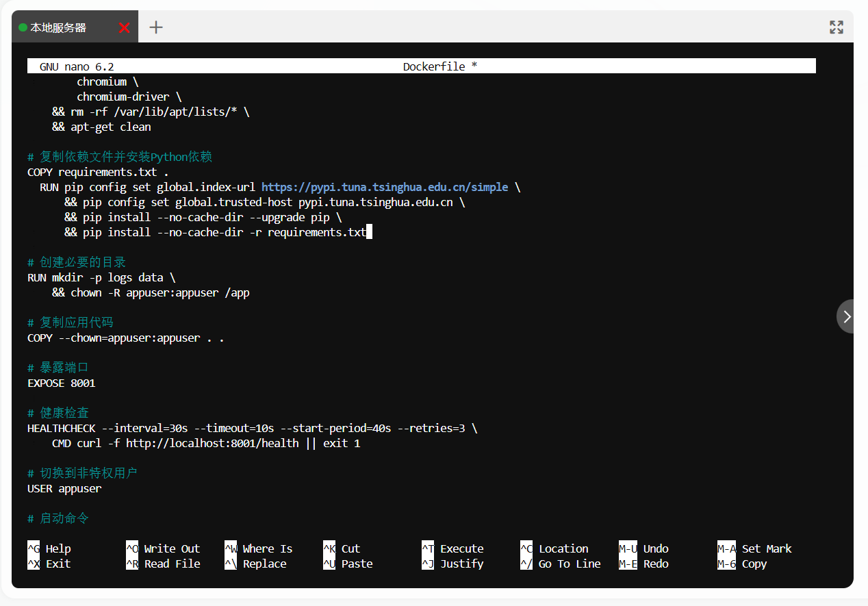Click the ^O Write Out shortcut
Viewport: 868px width, 606px height.
coord(163,548)
